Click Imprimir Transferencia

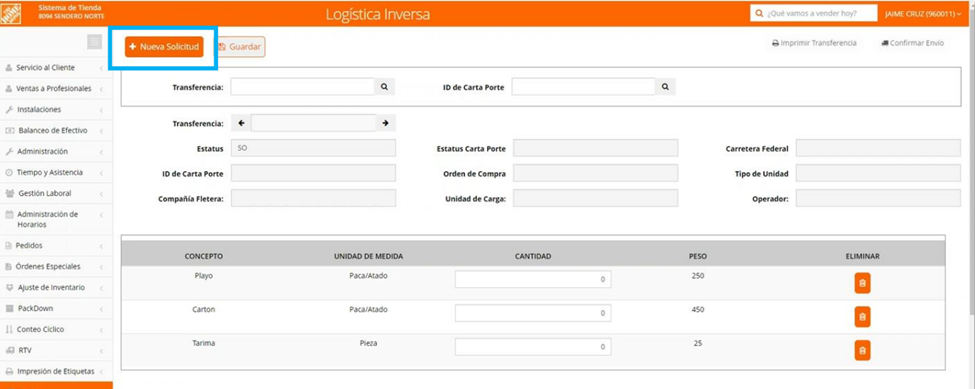coord(814,43)
